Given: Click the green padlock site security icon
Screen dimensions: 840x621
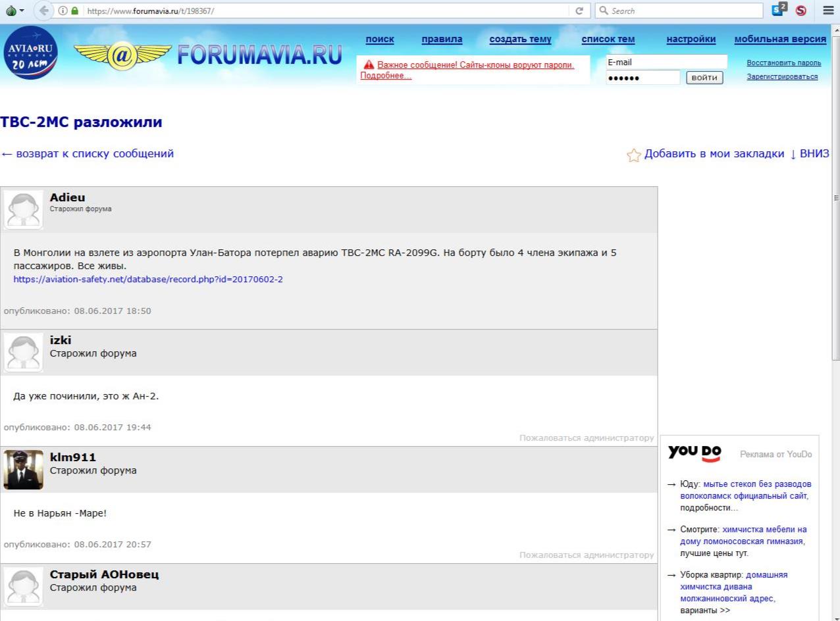Looking at the screenshot, I should [x=74, y=11].
